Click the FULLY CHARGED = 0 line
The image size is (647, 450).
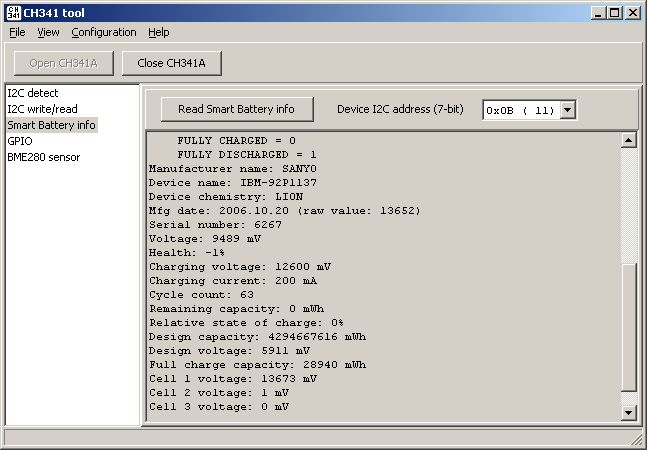pyautogui.click(x=236, y=141)
